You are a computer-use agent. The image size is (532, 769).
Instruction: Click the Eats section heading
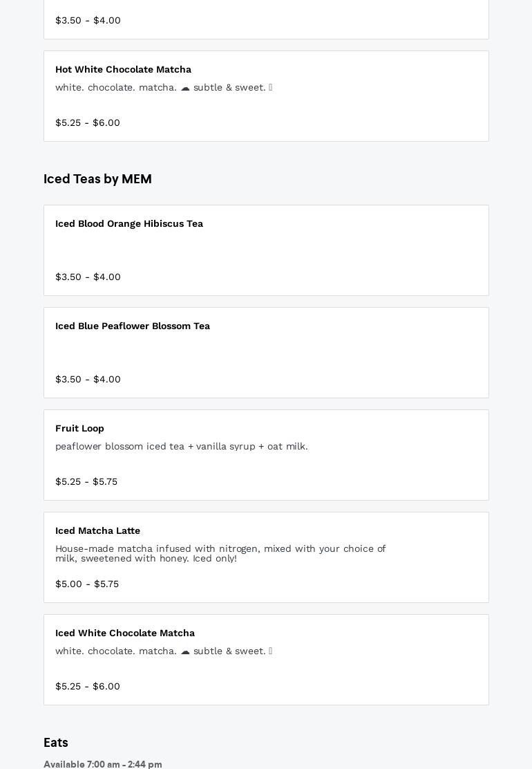pos(56,743)
